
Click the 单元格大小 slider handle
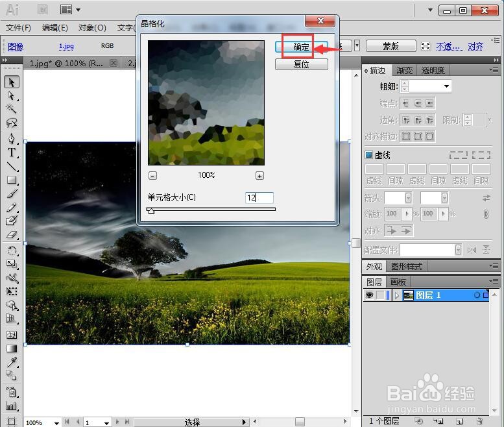coord(150,211)
